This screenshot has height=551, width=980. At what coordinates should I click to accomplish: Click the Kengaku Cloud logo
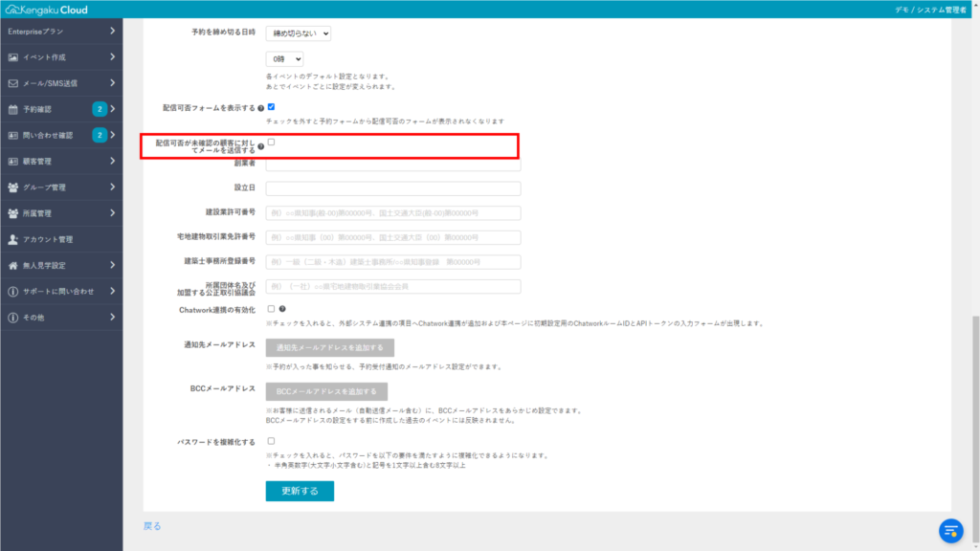coord(47,10)
